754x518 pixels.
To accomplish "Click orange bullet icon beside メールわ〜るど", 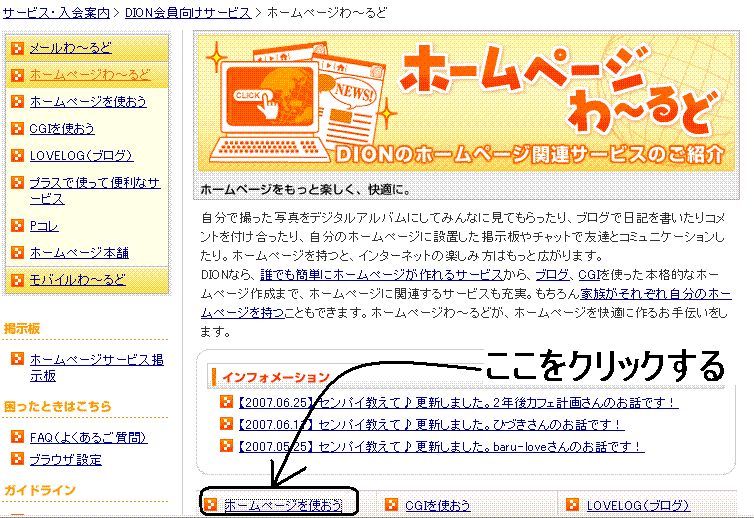I will click(18, 48).
